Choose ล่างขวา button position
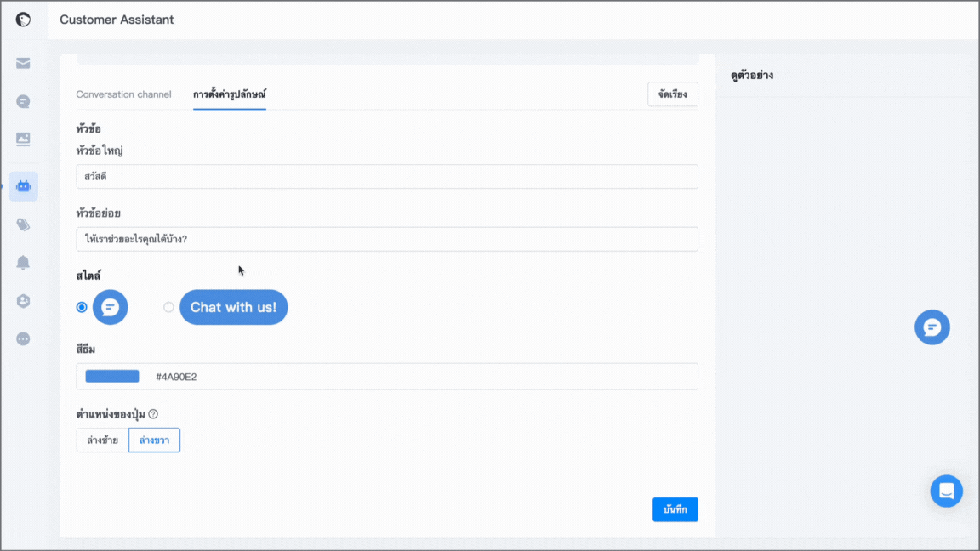The height and width of the screenshot is (551, 980). [154, 440]
